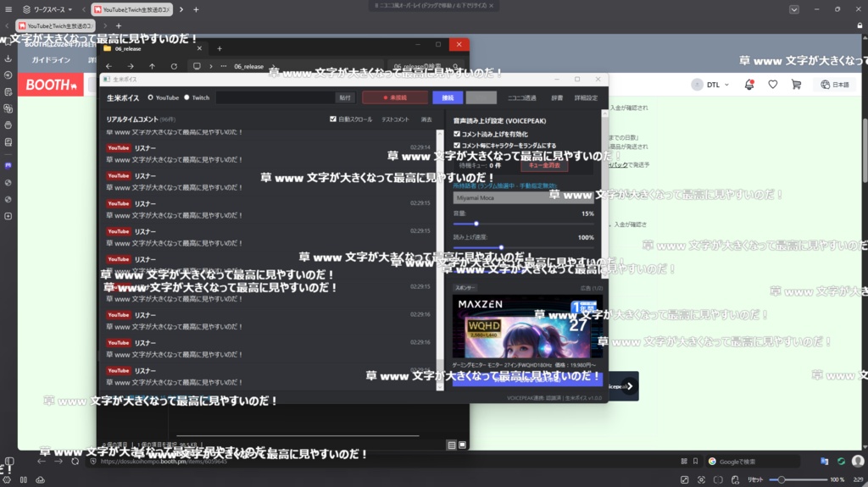Open the Bookmarks panel in browser sidebar
This screenshot has width=868, height=487.
pos(8,42)
